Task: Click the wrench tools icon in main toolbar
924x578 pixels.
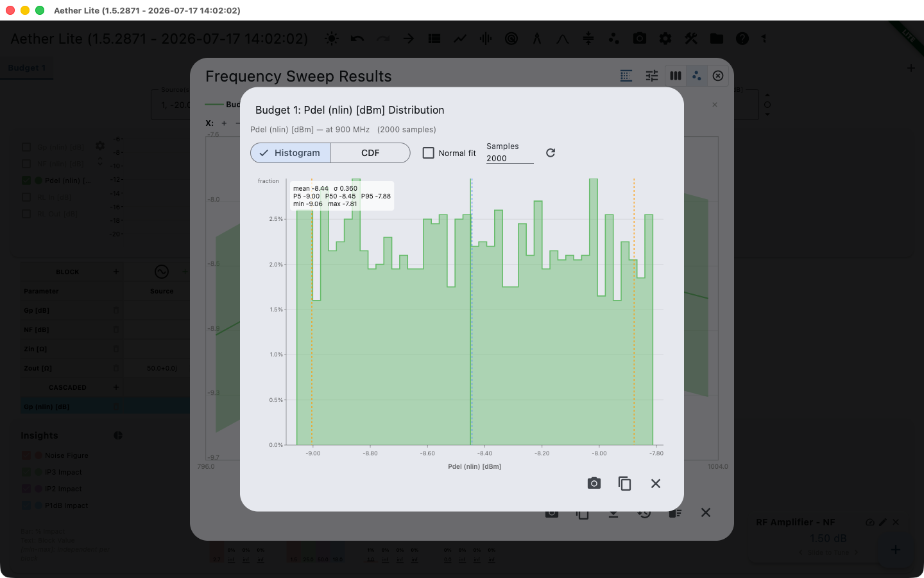Action: [691, 39]
